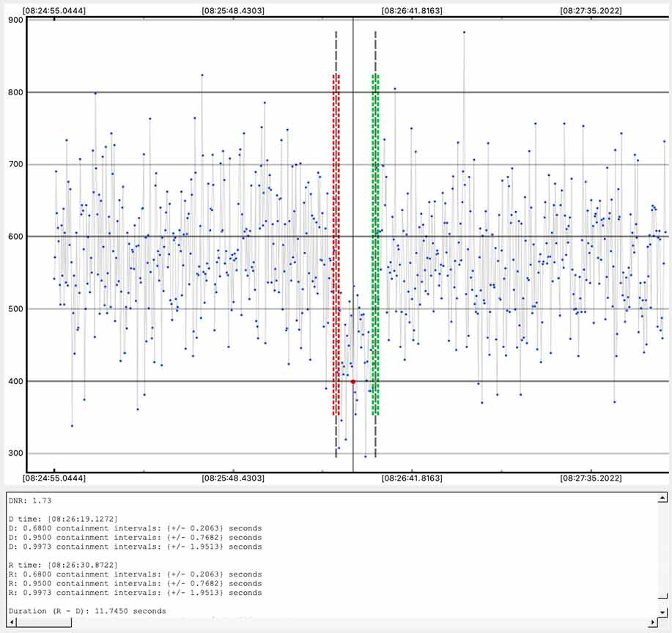Click D: 0.9500 containment intervals line
Image resolution: width=672 pixels, height=633 pixels.
pyautogui.click(x=135, y=538)
